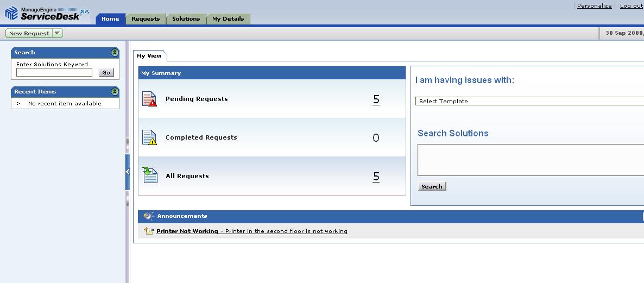Open the Select Template dropdown
Image resolution: width=644 pixels, height=283 pixels.
529,101
